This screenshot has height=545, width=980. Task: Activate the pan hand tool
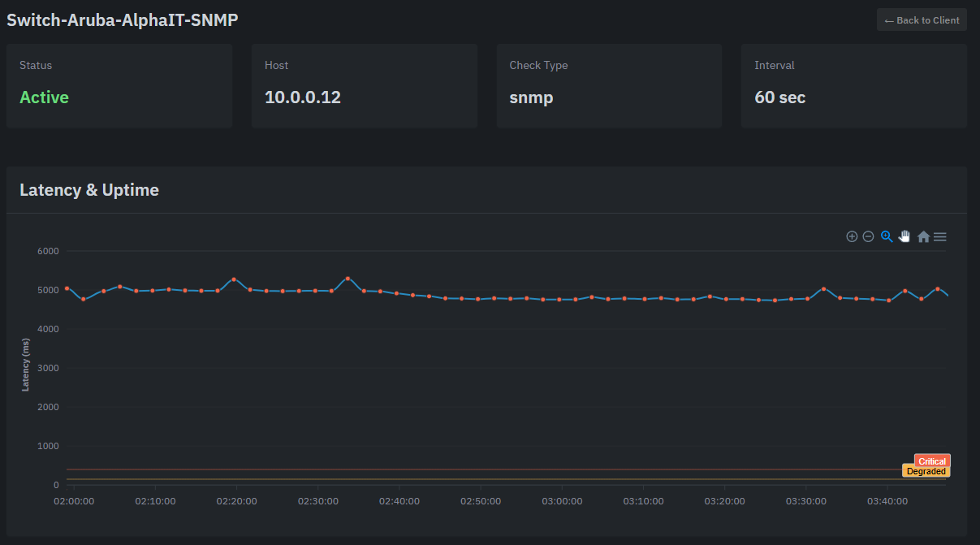click(904, 236)
